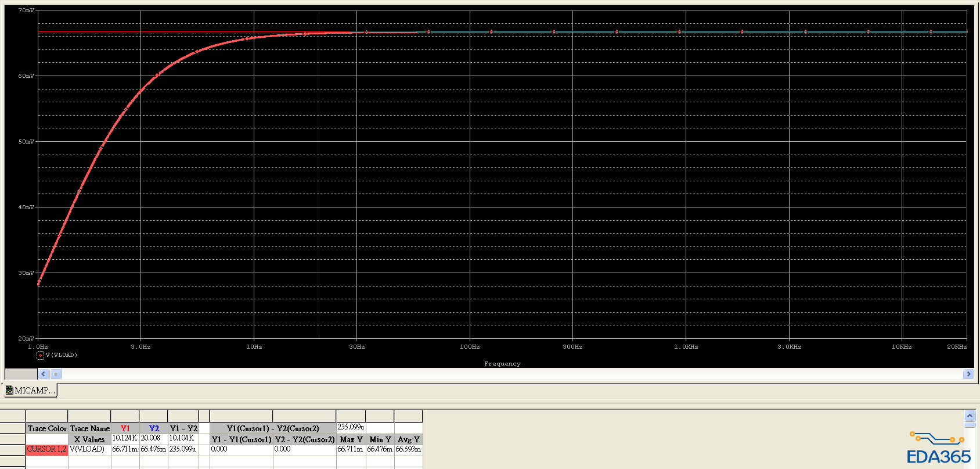
Task: Click the plot's horizontal scrollbar left arrow
Action: click(x=44, y=374)
